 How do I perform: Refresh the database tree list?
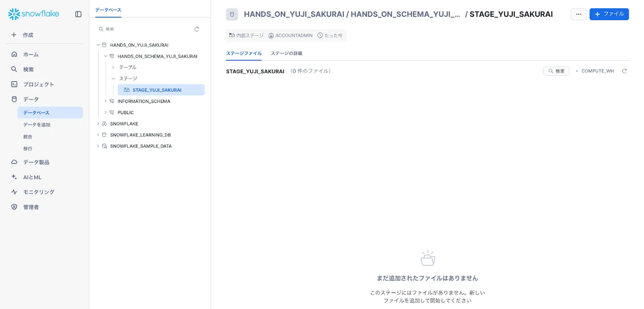tap(197, 29)
